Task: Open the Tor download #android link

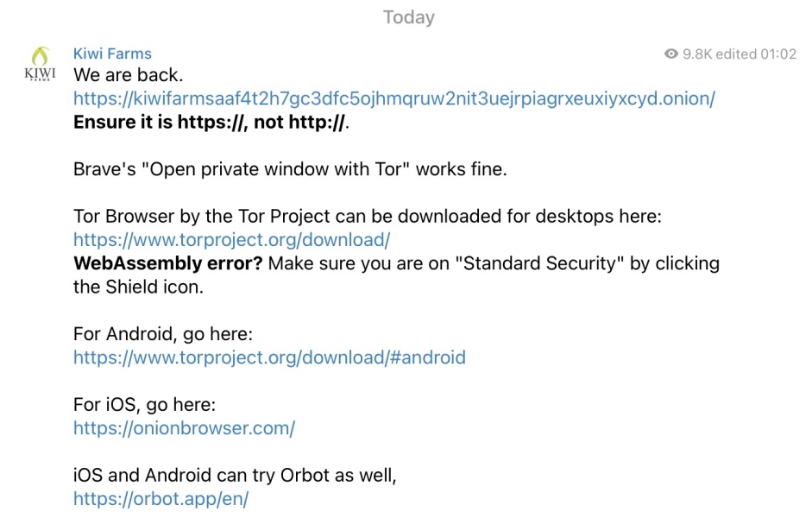Action: click(x=269, y=357)
